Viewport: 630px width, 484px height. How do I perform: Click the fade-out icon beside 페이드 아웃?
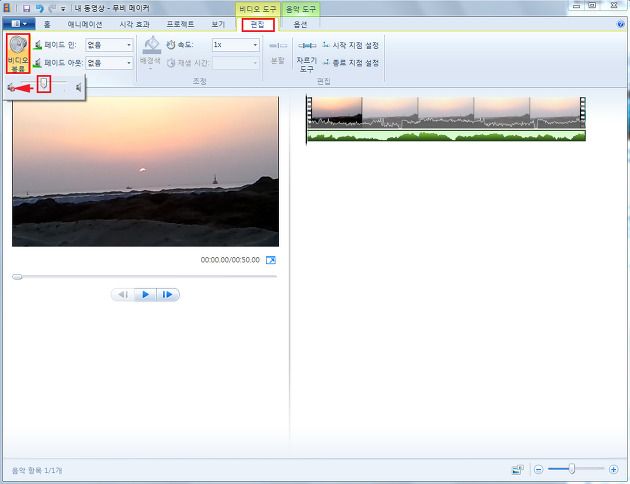[38, 63]
